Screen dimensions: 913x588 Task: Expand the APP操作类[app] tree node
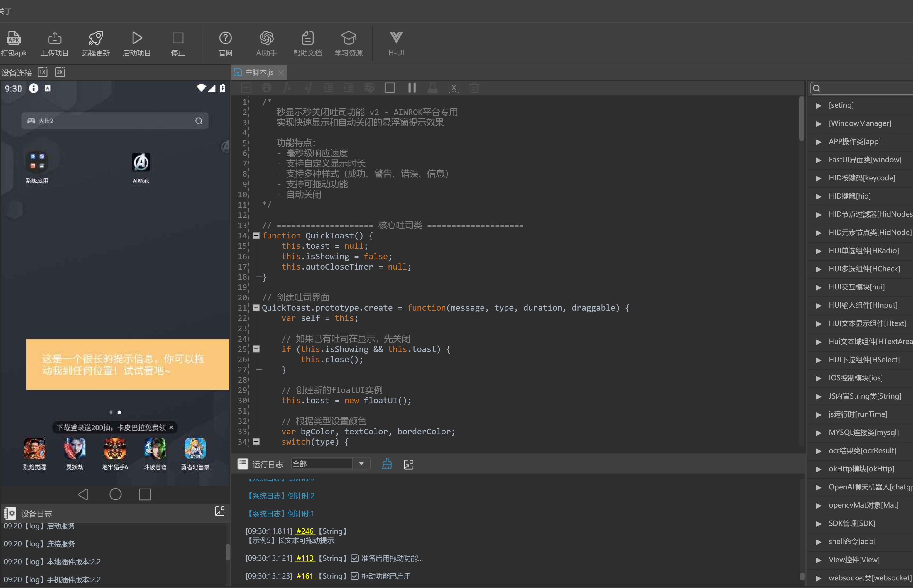818,142
